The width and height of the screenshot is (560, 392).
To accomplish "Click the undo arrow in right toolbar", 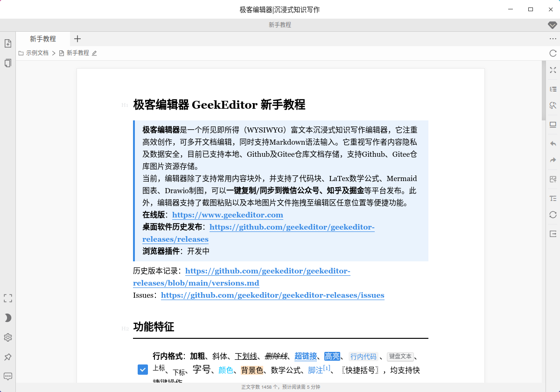I will [553, 144].
